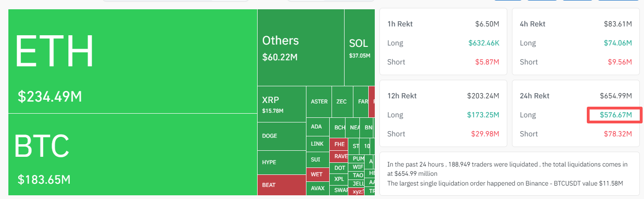This screenshot has width=644, height=199.
Task: Click the SOL heatmap tile
Action: 359,47
